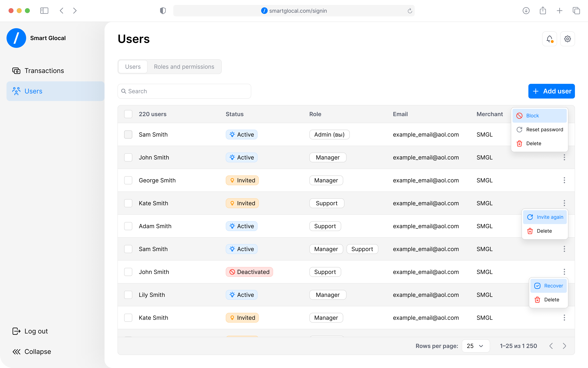The height and width of the screenshot is (368, 588).
Task: Click George Smith's email address
Action: pos(426,180)
